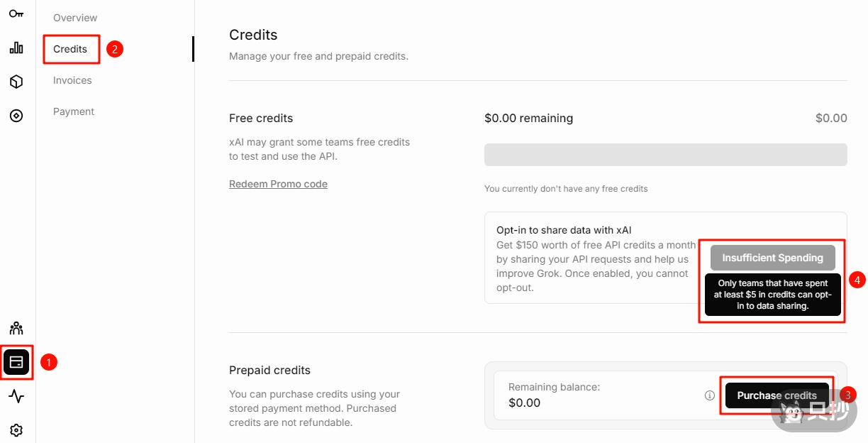Switch to the Payment menu item
The image size is (868, 443).
(x=74, y=111)
